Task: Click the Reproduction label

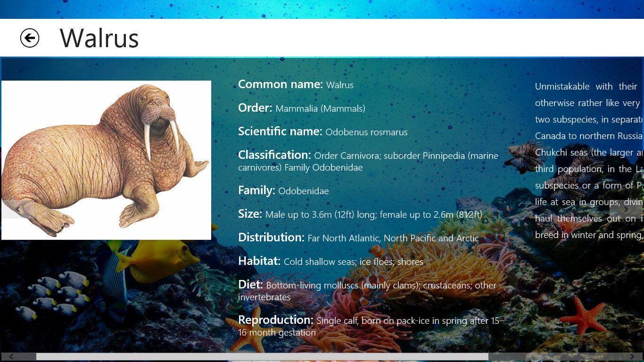Action: pos(275,320)
